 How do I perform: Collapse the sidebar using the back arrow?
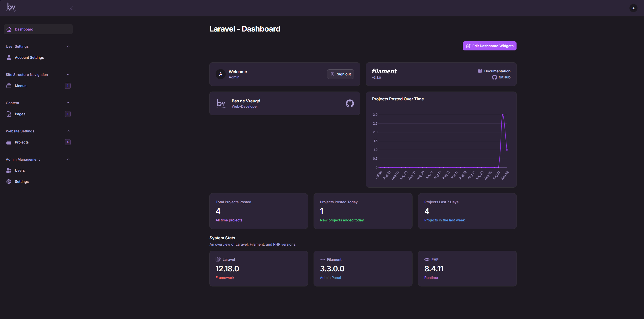(x=71, y=8)
